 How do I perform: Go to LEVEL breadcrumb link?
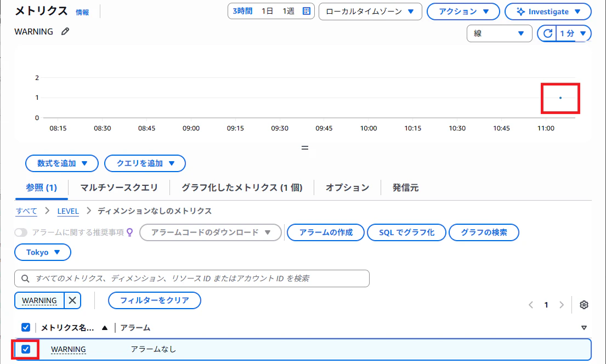click(x=68, y=211)
